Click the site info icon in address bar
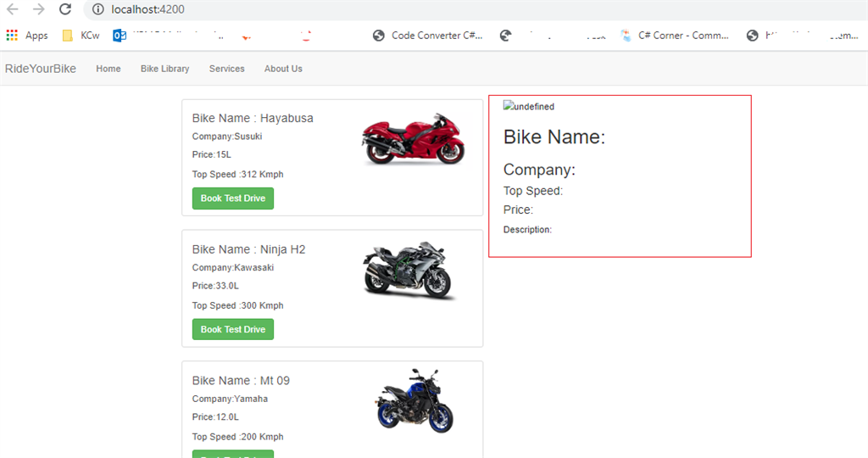Viewport: 868px width, 458px height. tap(98, 9)
